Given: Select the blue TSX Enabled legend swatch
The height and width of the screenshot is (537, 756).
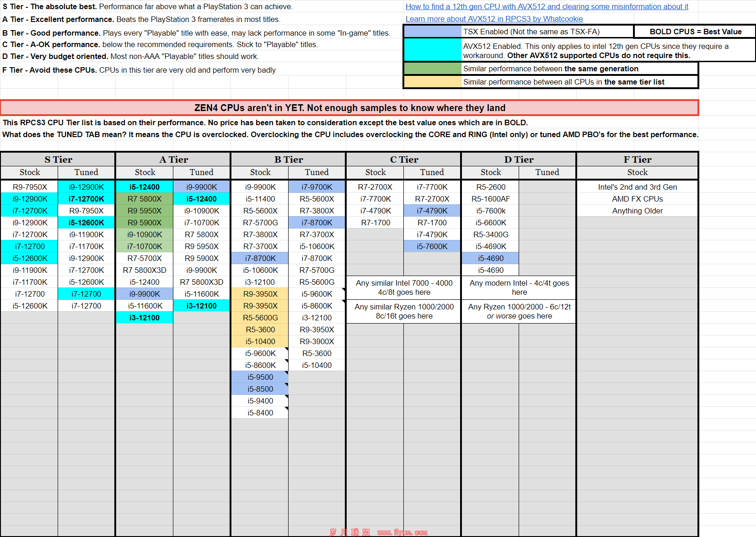Looking at the screenshot, I should [x=433, y=32].
